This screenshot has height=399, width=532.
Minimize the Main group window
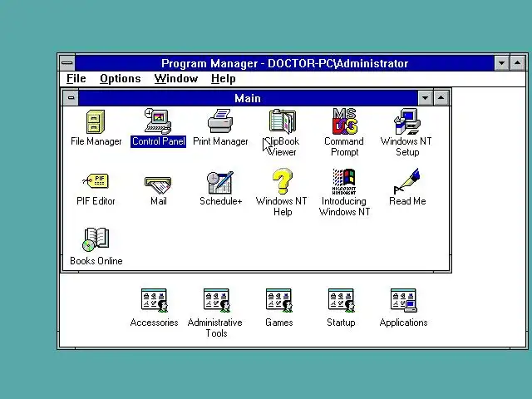[425, 98]
